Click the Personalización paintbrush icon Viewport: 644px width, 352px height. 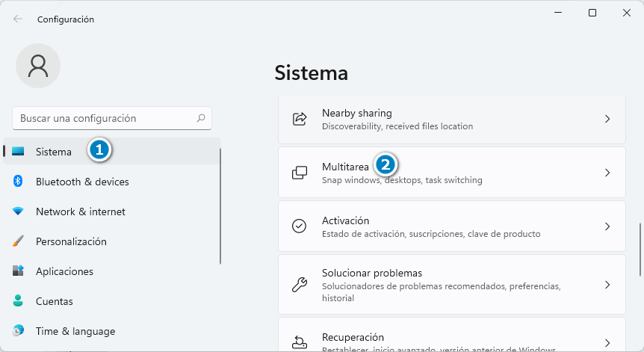[18, 241]
